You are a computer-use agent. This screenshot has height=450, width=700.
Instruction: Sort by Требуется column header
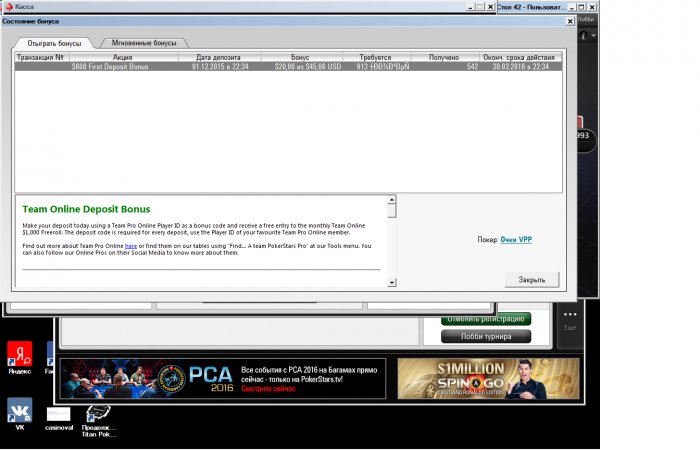375,57
